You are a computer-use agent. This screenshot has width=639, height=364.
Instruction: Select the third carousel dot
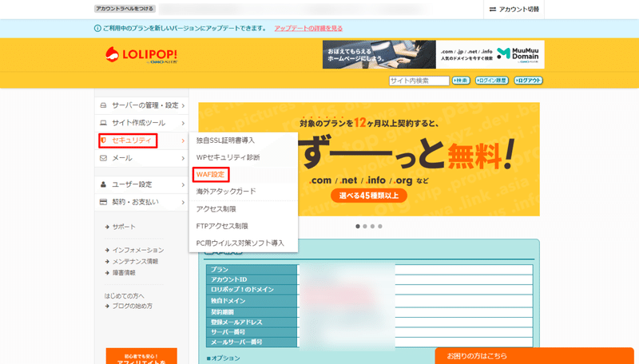[x=372, y=227]
